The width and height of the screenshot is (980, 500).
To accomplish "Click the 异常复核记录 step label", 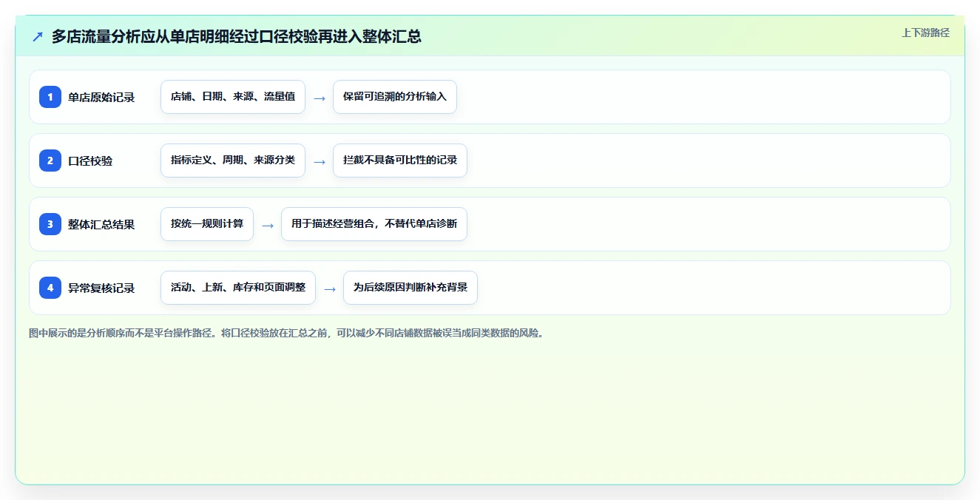I will click(x=101, y=288).
